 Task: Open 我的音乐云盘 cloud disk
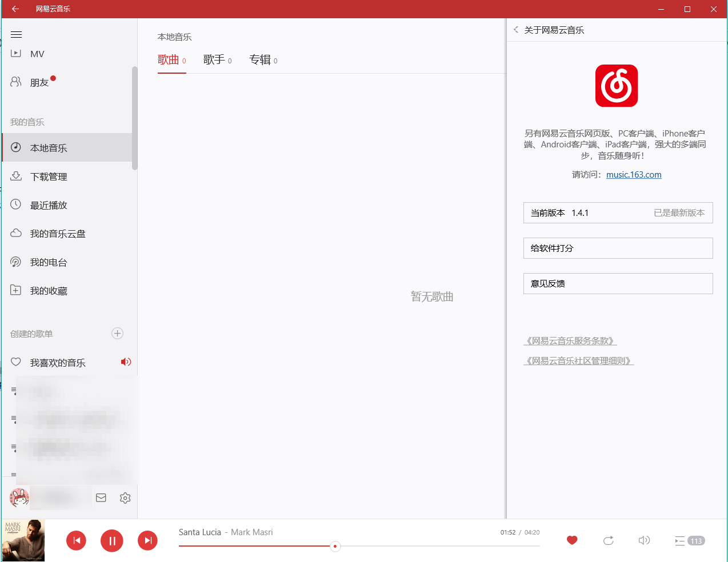coord(66,234)
